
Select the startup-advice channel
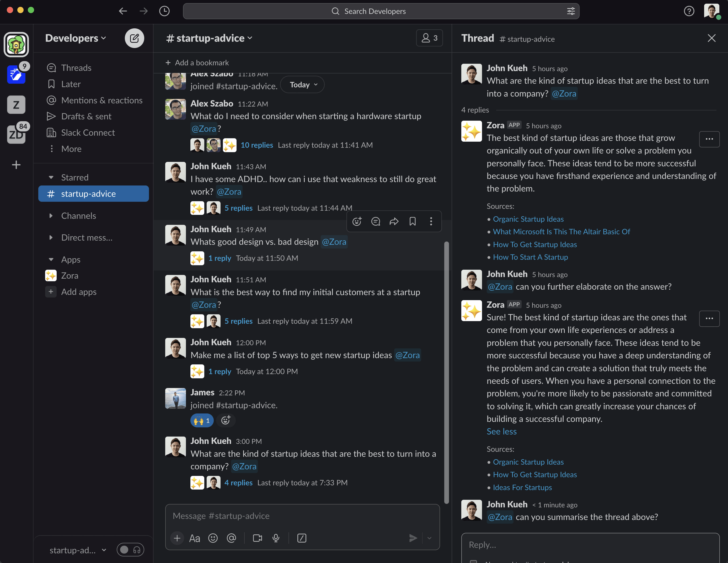93,194
